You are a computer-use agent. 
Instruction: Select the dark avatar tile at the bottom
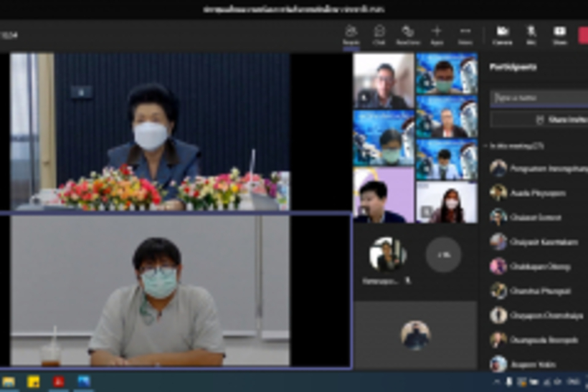click(415, 335)
